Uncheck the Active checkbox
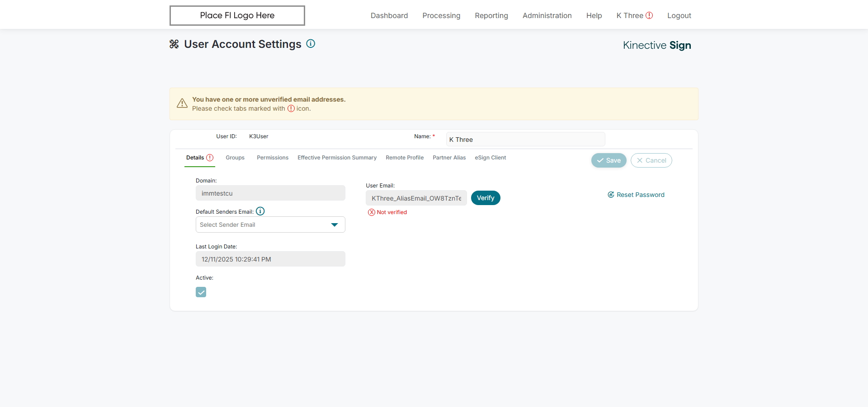Screen dimensions: 868x407 (201, 292)
